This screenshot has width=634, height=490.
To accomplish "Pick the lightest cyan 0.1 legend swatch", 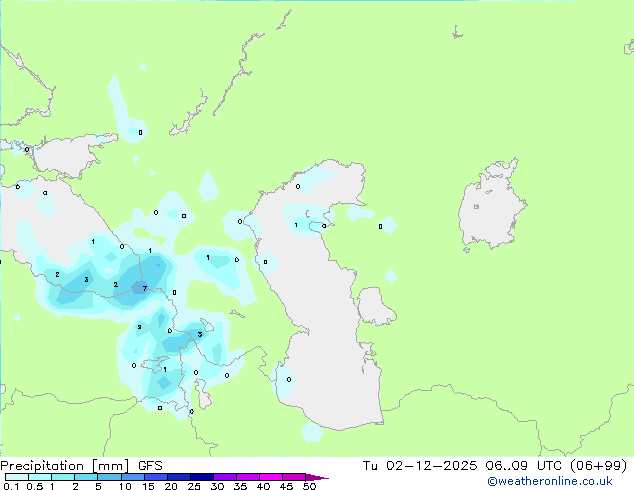I will tap(17, 477).
